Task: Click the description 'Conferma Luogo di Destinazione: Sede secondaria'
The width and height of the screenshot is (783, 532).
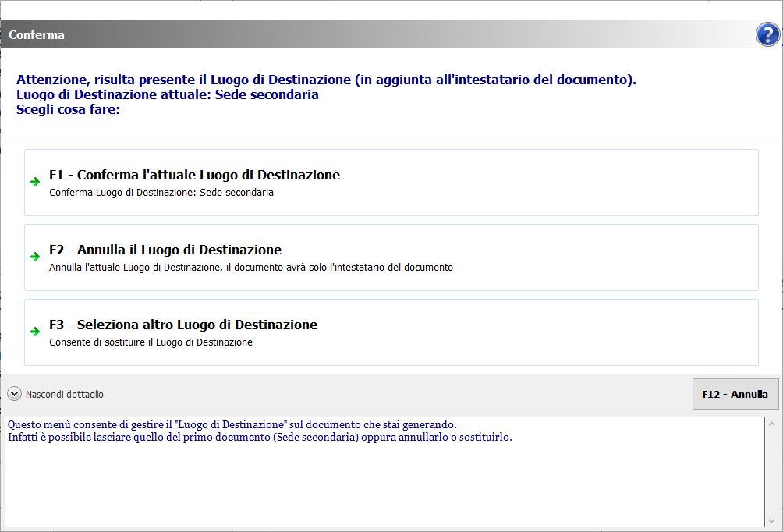Action: [161, 193]
